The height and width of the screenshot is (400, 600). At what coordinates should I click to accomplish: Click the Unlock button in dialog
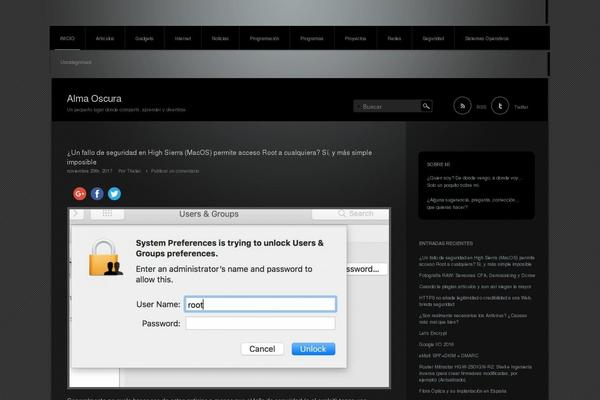point(313,349)
